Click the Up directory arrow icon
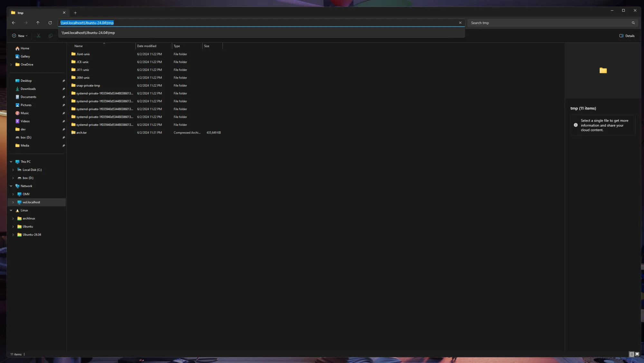This screenshot has height=363, width=644. [x=38, y=23]
